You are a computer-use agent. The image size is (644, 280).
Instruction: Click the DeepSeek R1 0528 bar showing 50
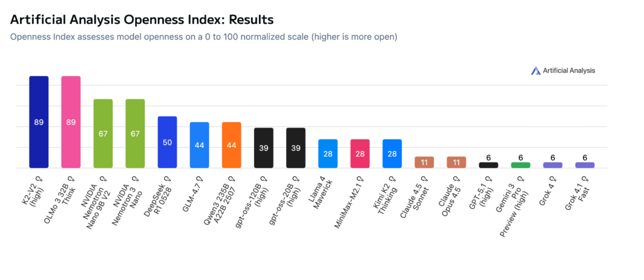pos(167,142)
